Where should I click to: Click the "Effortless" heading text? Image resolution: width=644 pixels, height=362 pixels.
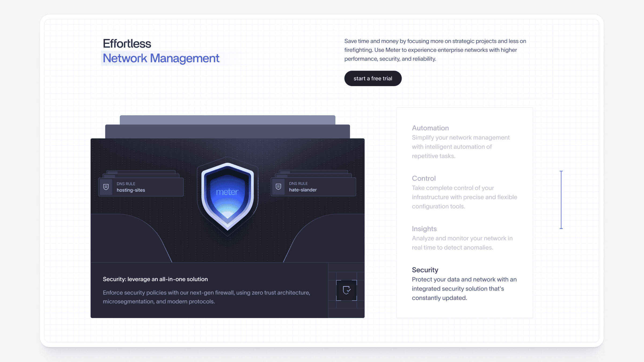[127, 43]
